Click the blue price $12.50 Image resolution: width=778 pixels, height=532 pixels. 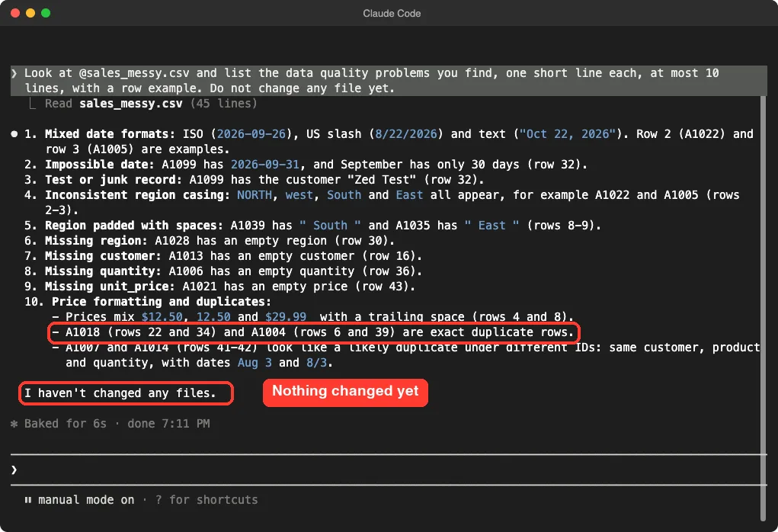(162, 317)
